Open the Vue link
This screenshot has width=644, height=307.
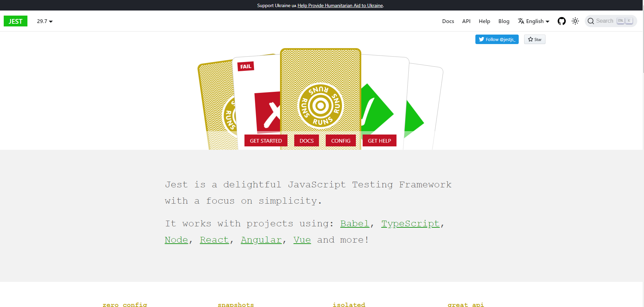[302, 240]
